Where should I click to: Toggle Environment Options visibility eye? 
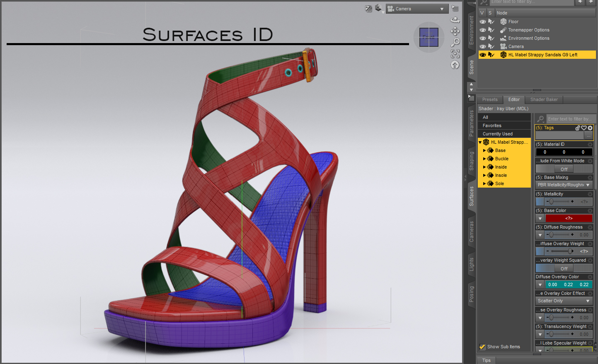tap(483, 38)
